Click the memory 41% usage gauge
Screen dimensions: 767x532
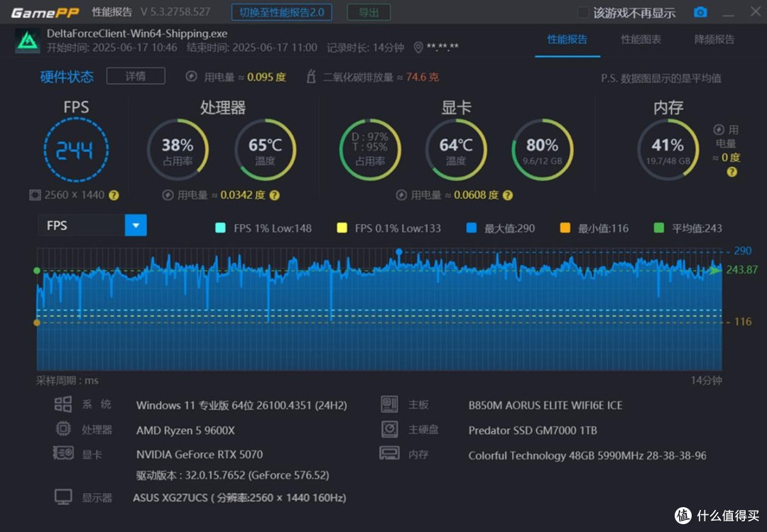click(x=668, y=150)
